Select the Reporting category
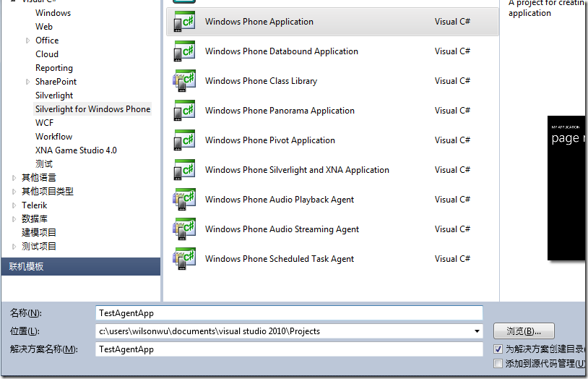Image resolution: width=588 pixels, height=379 pixels. [54, 68]
